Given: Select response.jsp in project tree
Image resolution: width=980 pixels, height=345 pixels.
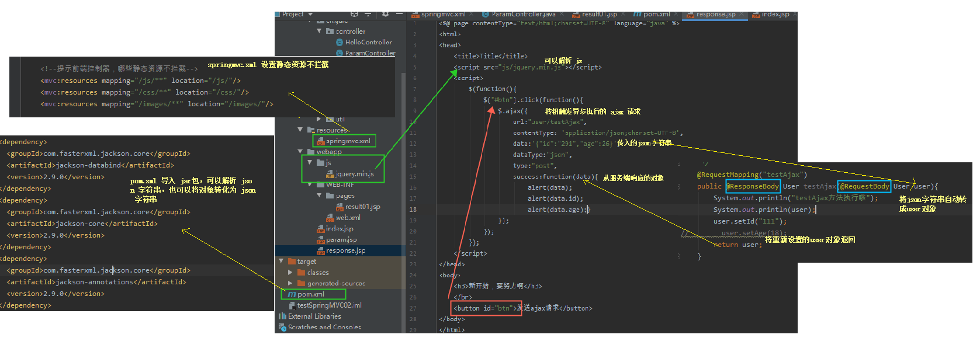Looking at the screenshot, I should pyautogui.click(x=345, y=250).
